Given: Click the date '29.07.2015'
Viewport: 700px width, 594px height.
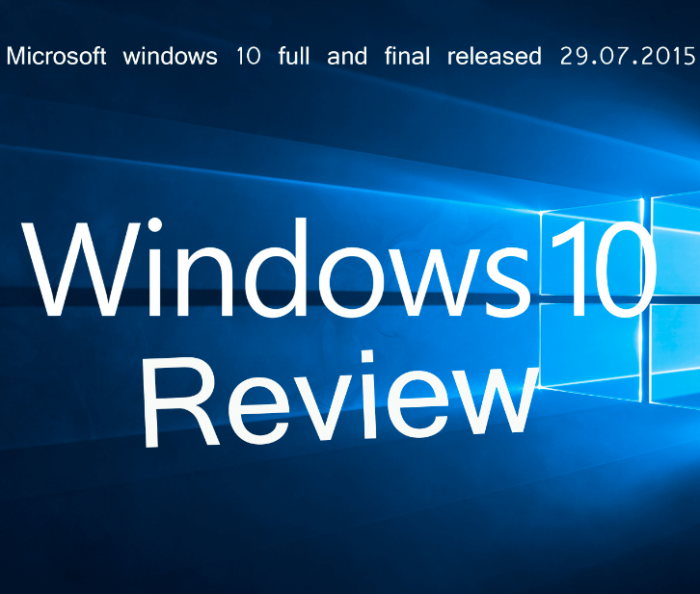Looking at the screenshot, I should coord(628,56).
